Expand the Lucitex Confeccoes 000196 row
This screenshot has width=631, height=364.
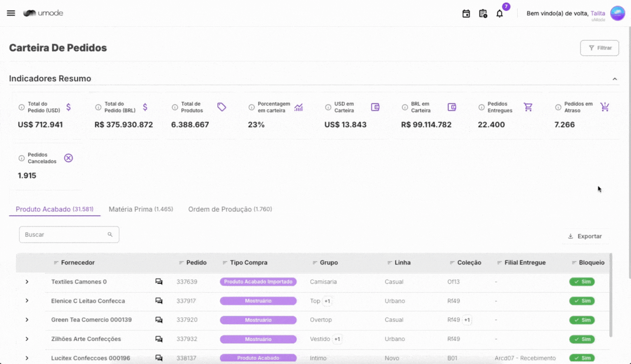pos(27,358)
